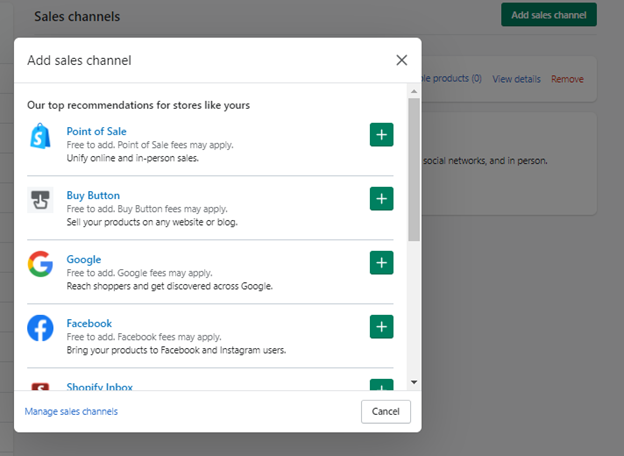Click the dialog scrollbar down arrow
The image size is (624, 456).
(x=414, y=382)
